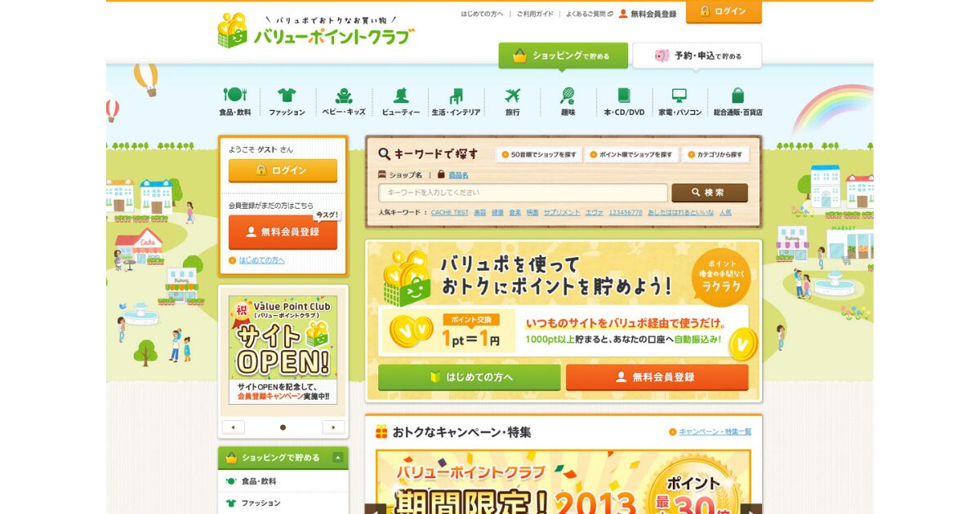
Task: Click the サプリメント popular keyword
Action: [x=562, y=212]
